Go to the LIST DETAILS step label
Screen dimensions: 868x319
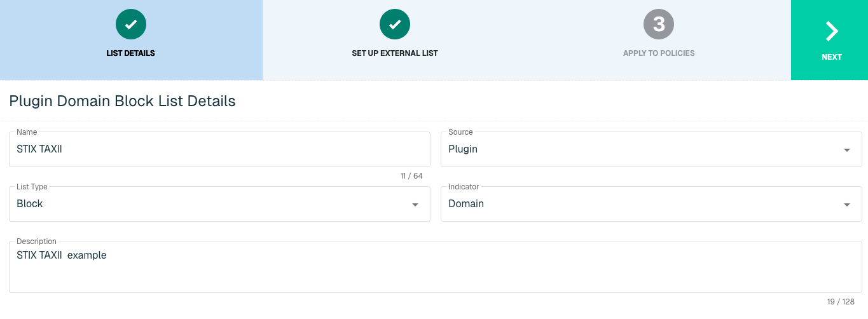[131, 53]
